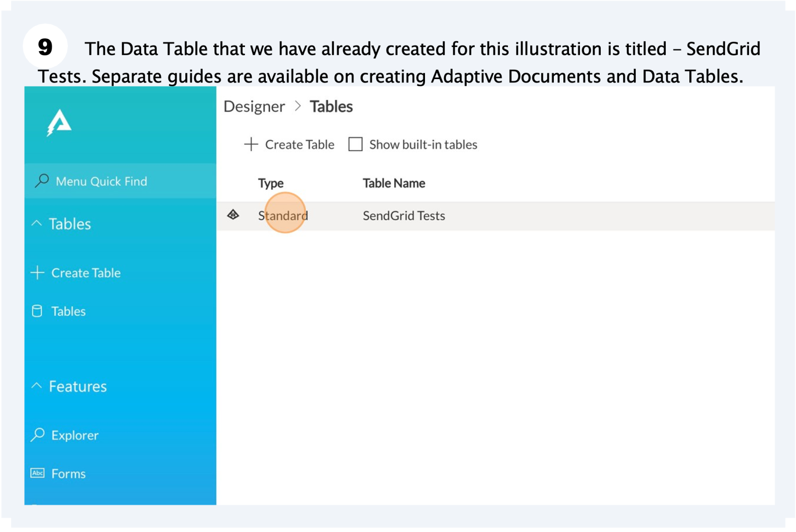This screenshot has width=796, height=532.
Task: Click the Tables section heading
Action: (70, 224)
